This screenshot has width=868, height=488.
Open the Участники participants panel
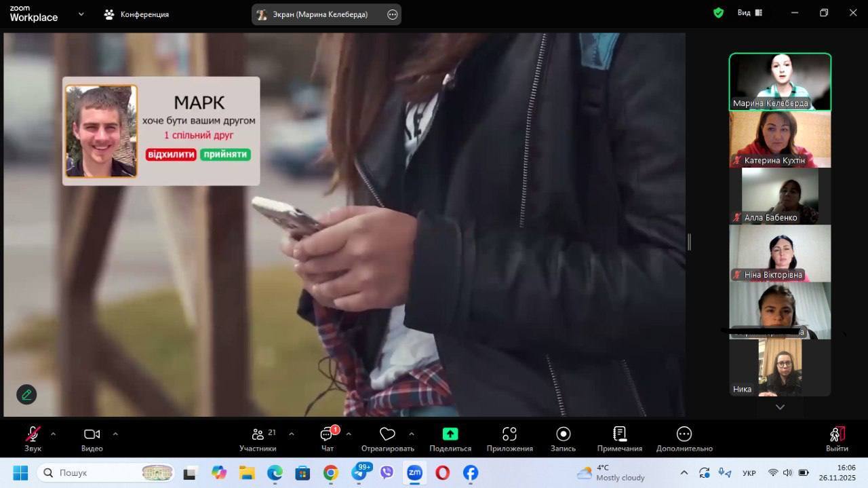(258, 438)
